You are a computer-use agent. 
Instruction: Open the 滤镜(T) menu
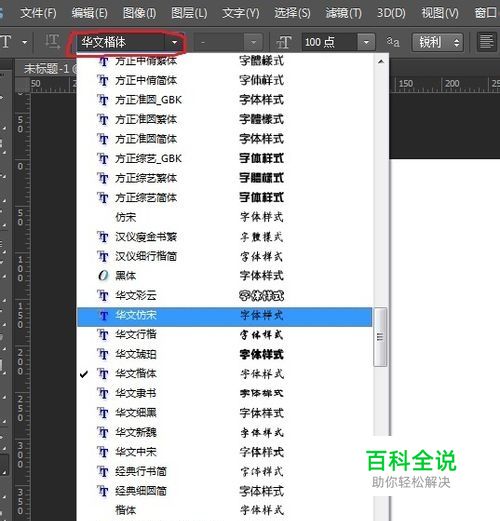coord(343,13)
